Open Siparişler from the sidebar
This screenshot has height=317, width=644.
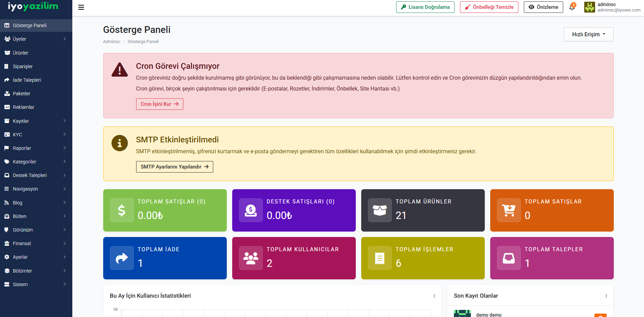pos(23,66)
